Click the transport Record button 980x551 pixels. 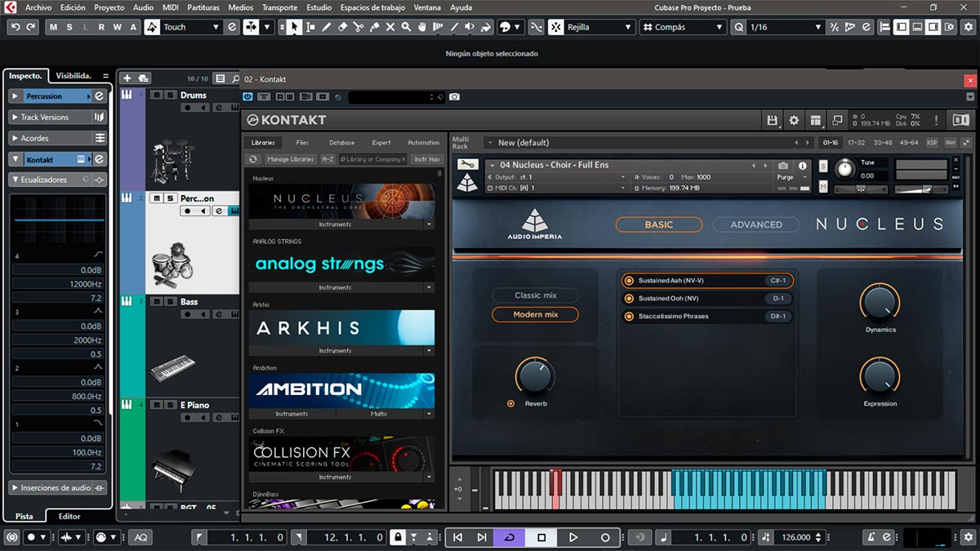click(x=605, y=537)
